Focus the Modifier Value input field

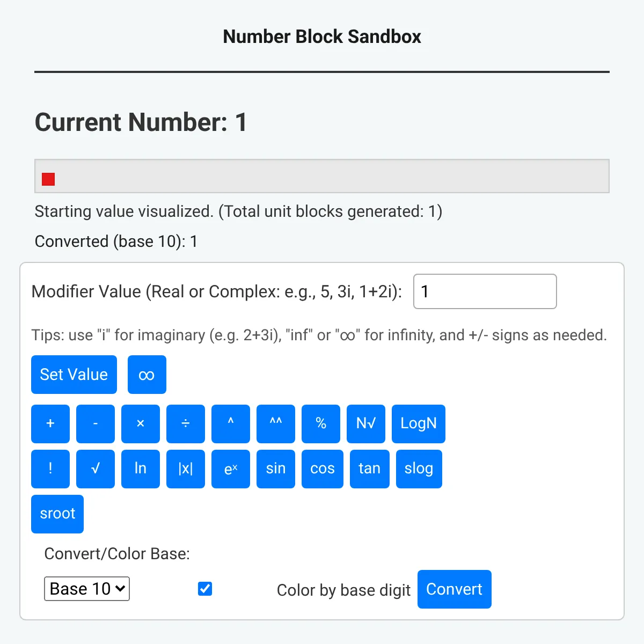(485, 291)
